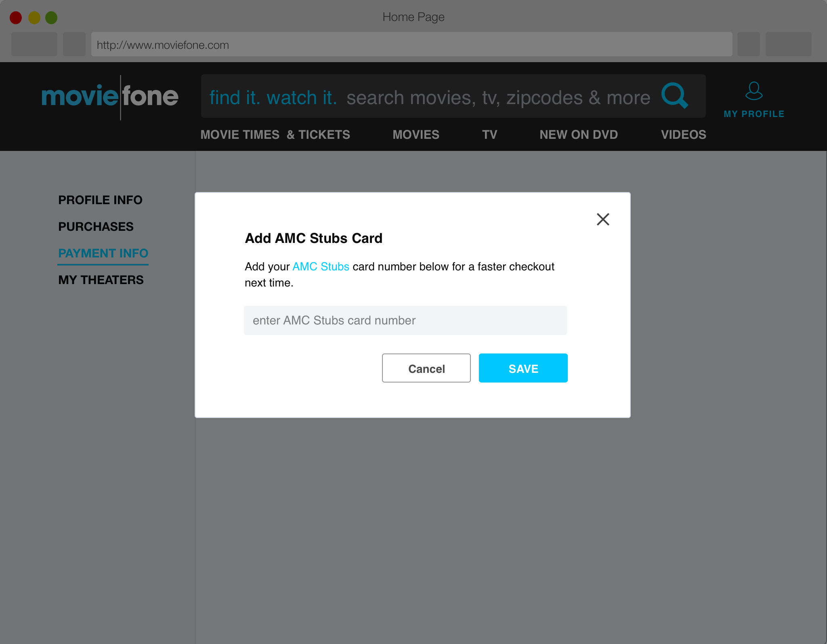The width and height of the screenshot is (827, 644).
Task: Click the My Profile user icon
Action: [754, 91]
